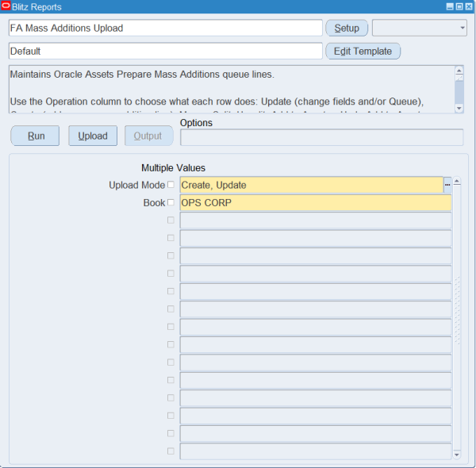Screen dimensions: 476x468
Task: Click parameter list scroll down arrow
Action: 457,455
